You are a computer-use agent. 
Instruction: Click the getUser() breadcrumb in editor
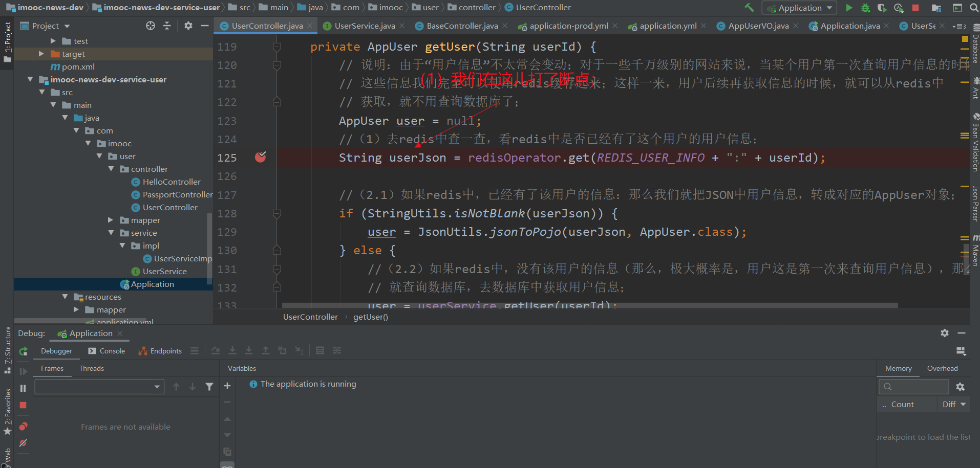371,317
